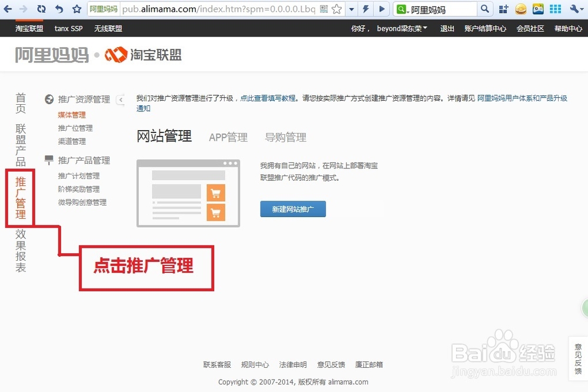Click the pin icon beside 推广产品管理
The height and width of the screenshot is (392, 588).
click(49, 160)
